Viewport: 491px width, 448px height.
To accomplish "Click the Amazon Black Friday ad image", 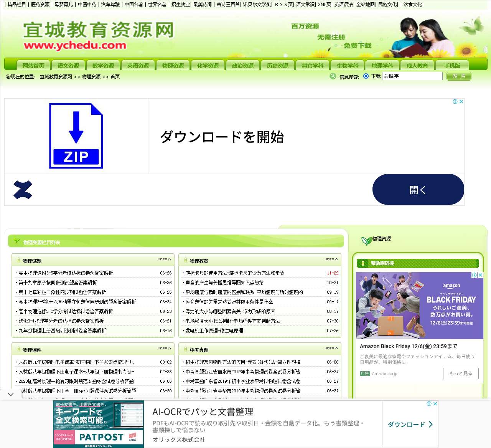I will coord(420,306).
